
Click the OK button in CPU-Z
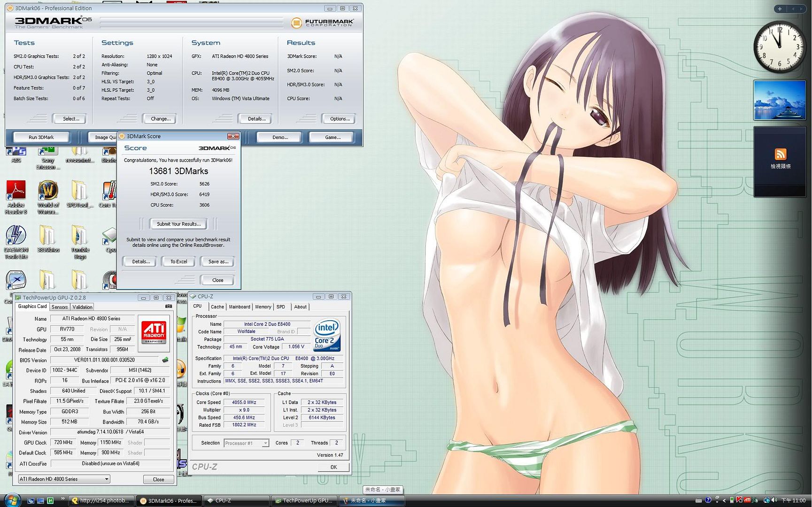(333, 467)
